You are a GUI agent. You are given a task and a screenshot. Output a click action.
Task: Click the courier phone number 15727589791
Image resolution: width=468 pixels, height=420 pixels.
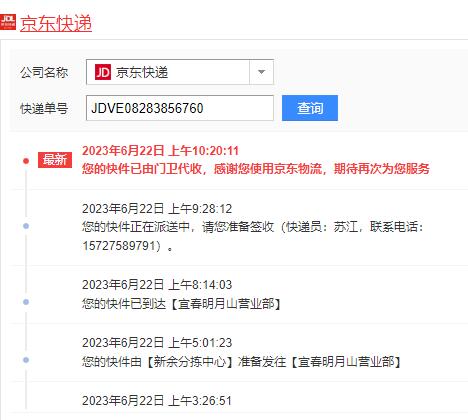pos(119,246)
